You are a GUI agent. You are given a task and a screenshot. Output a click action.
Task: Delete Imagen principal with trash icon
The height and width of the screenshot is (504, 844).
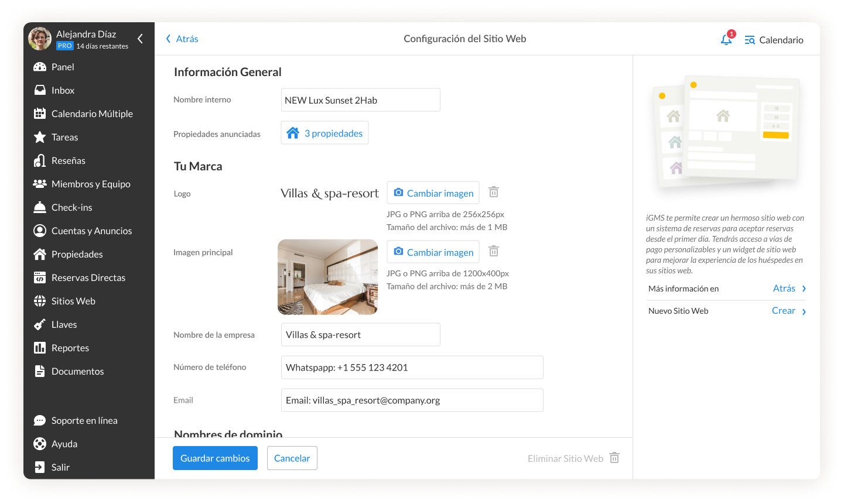[494, 251]
